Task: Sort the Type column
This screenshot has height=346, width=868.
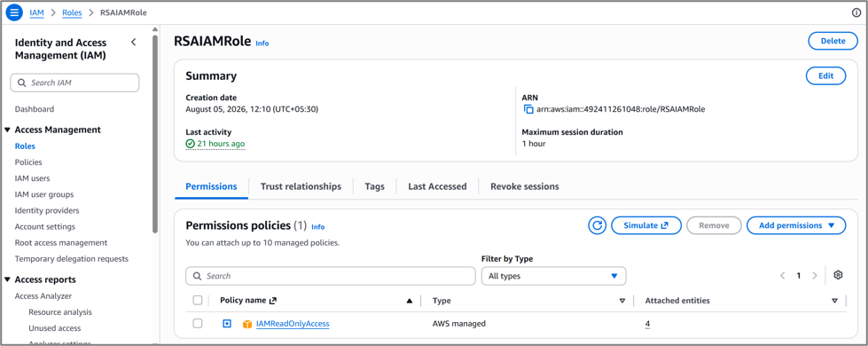Action: click(x=622, y=301)
